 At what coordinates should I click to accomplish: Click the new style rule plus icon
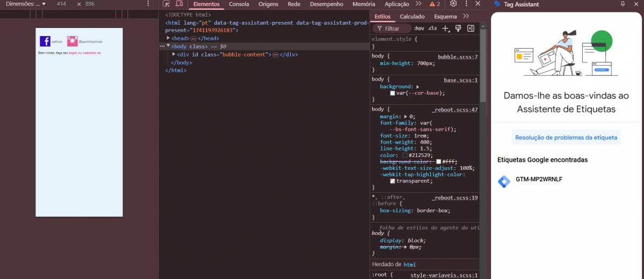point(445,28)
